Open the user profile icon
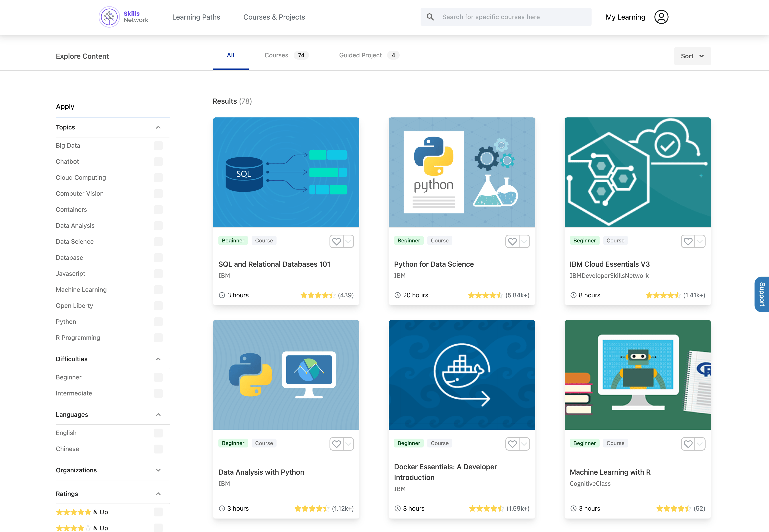The image size is (769, 532). click(x=661, y=17)
